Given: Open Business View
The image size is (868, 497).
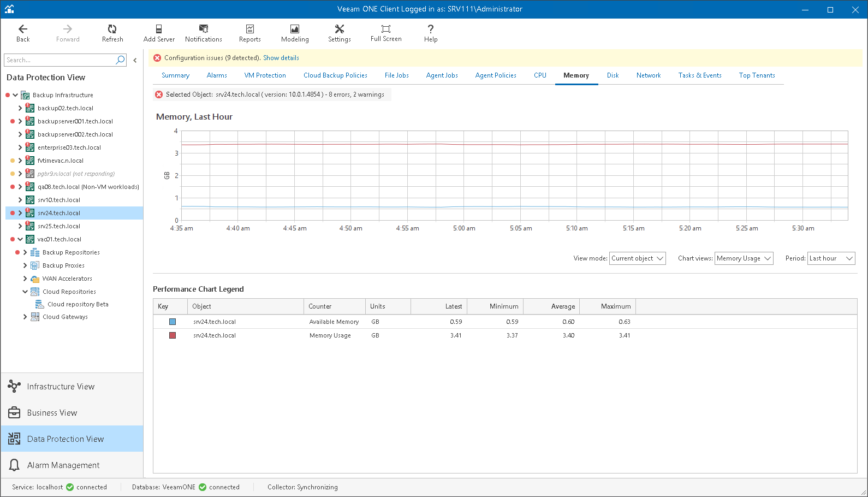Looking at the screenshot, I should [x=72, y=413].
